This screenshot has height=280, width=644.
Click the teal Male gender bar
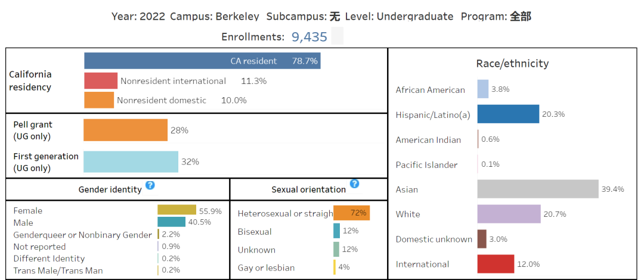[171, 222]
